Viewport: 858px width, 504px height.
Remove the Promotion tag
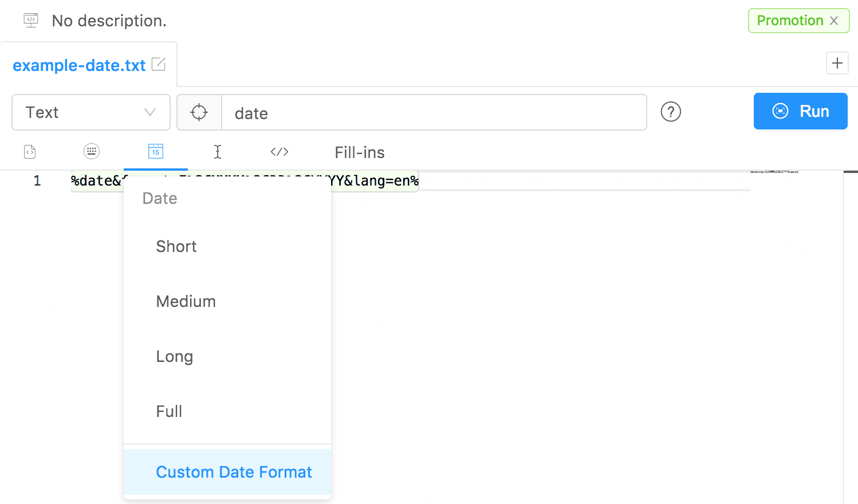click(834, 21)
